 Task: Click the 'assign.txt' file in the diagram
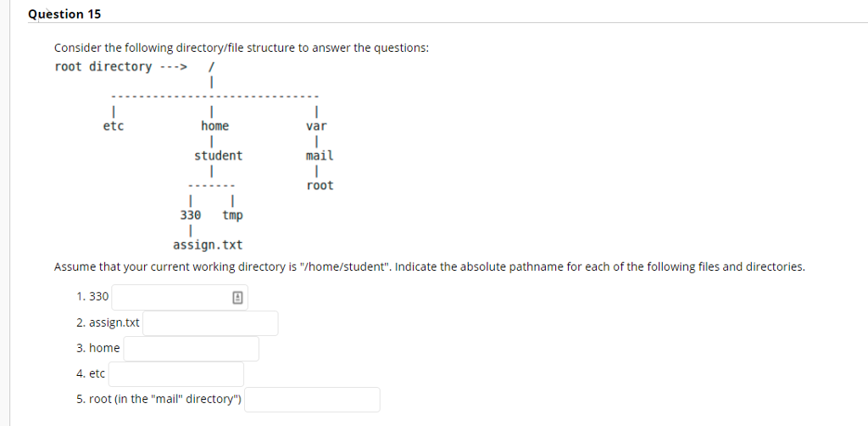208,245
